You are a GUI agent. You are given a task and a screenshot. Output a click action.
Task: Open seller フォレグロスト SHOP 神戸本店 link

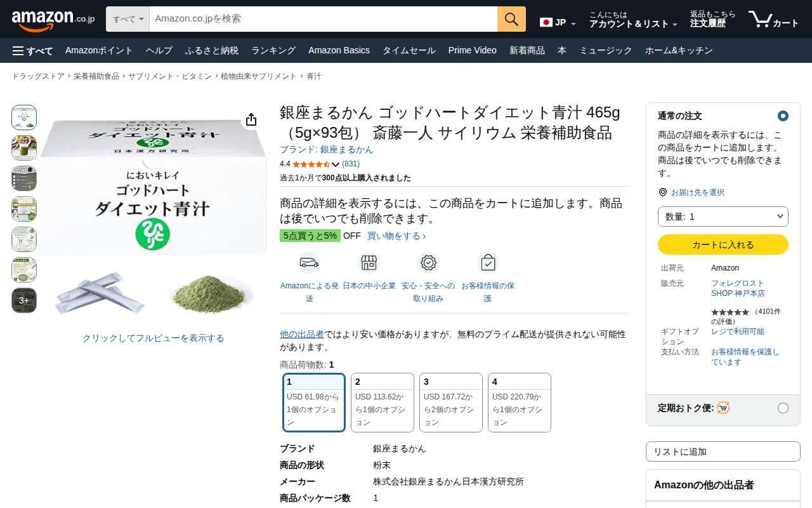coord(738,288)
